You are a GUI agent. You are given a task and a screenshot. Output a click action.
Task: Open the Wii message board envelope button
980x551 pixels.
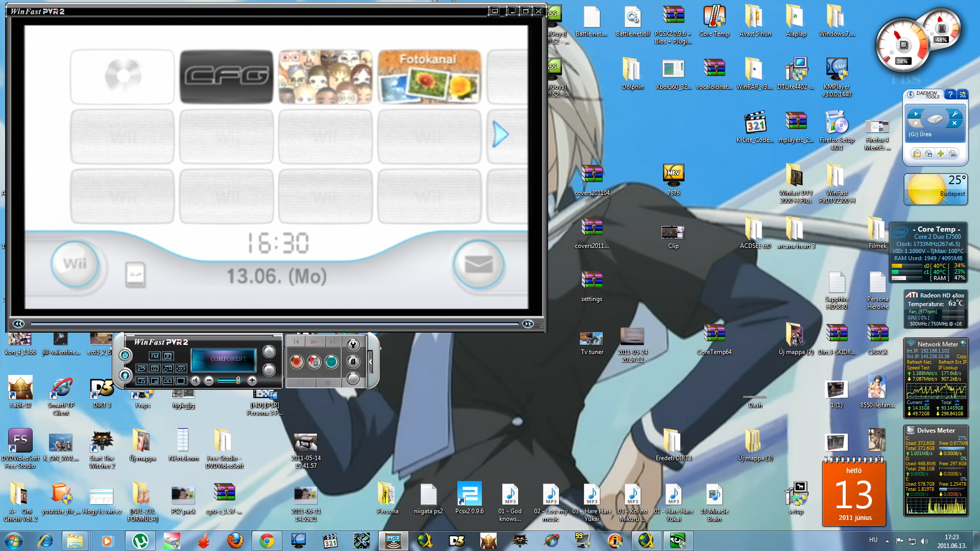[x=478, y=264]
